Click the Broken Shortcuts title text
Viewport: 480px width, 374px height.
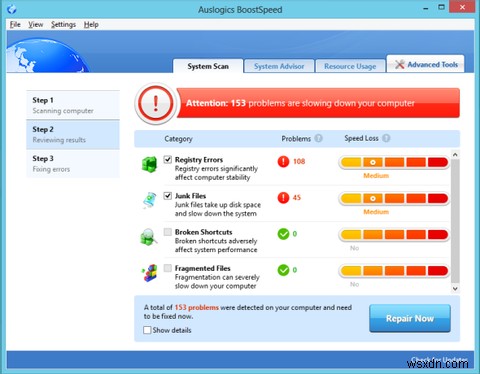[204, 232]
